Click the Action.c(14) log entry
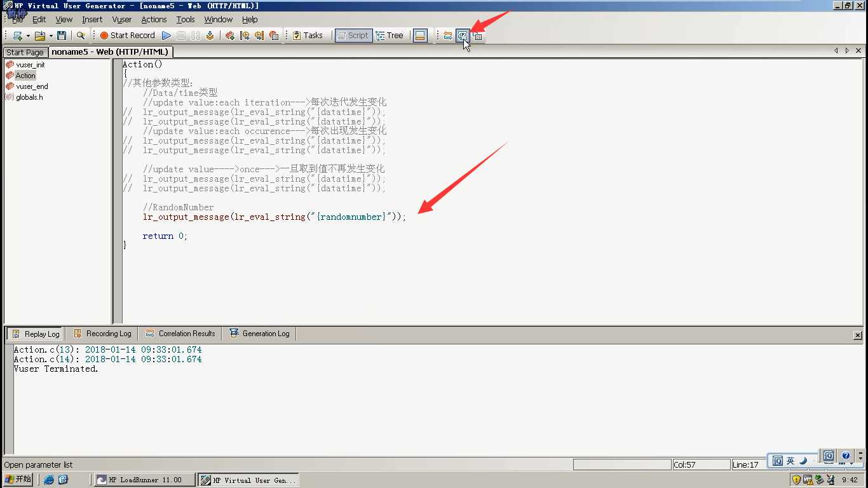The height and width of the screenshot is (488, 868). [x=107, y=360]
